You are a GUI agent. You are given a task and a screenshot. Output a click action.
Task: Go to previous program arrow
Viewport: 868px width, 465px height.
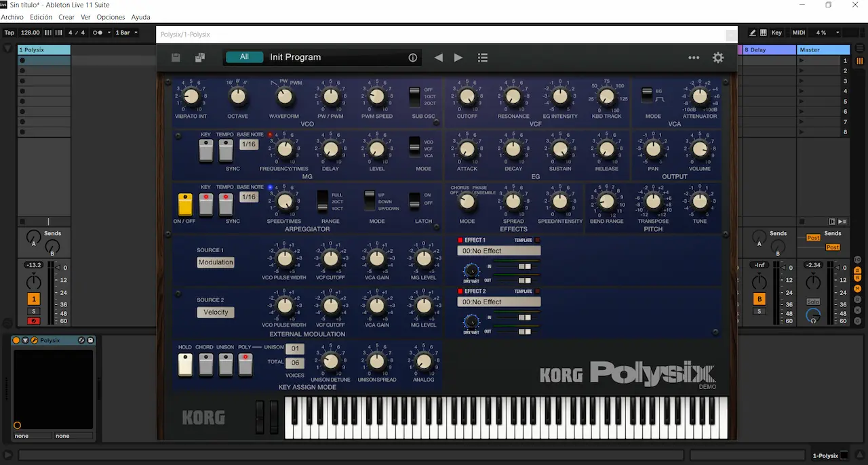tap(438, 58)
